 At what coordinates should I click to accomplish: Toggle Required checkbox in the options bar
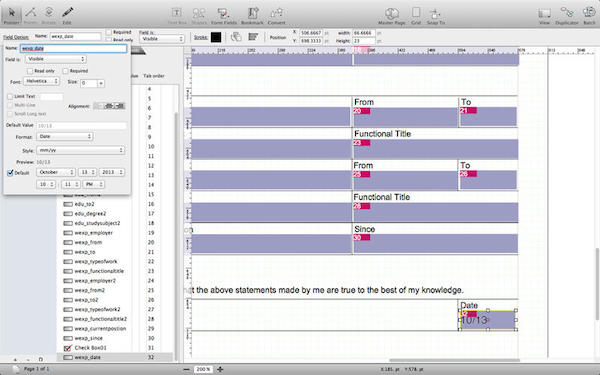coord(109,32)
